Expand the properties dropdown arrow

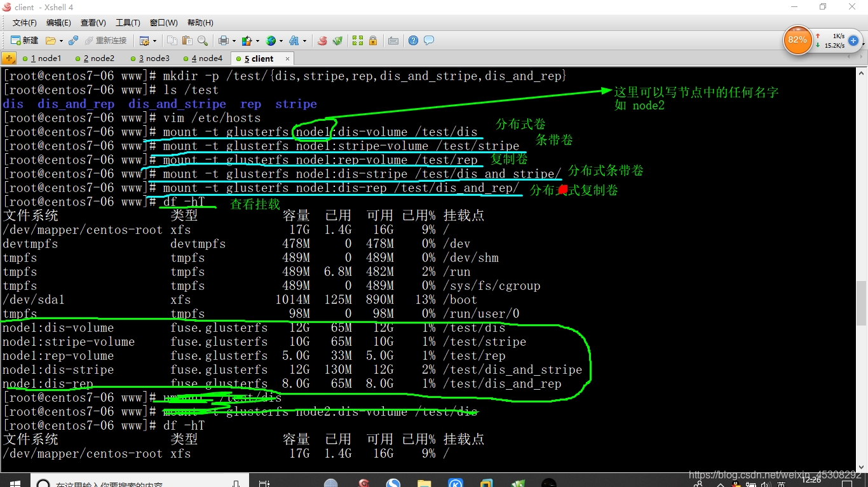coord(154,41)
